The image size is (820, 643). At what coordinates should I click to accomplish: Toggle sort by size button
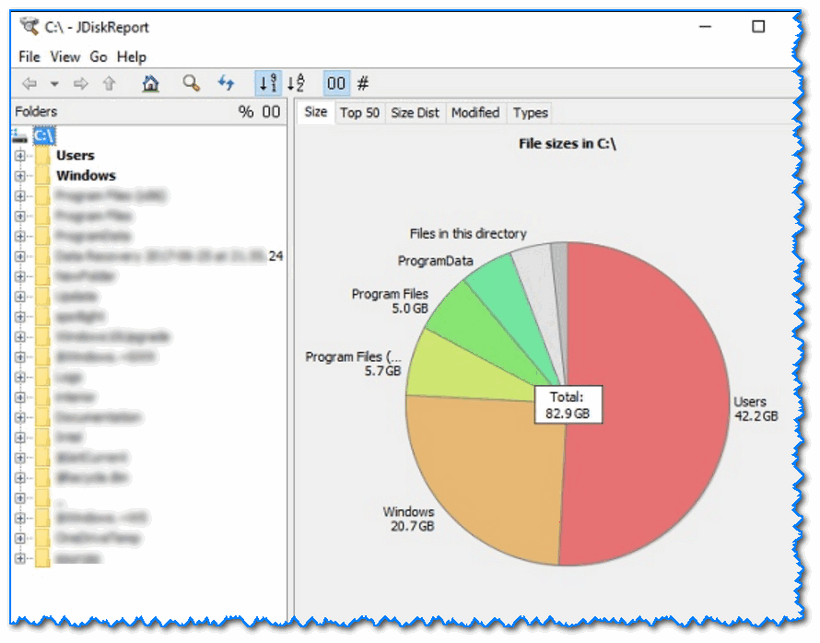click(268, 84)
